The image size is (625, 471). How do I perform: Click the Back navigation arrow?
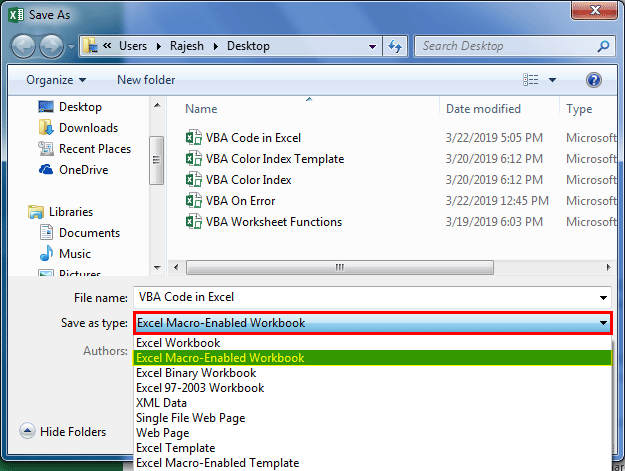23,47
